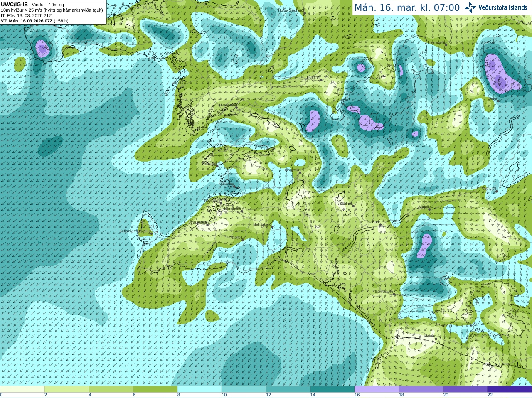Click the legend value 8

click(x=179, y=395)
